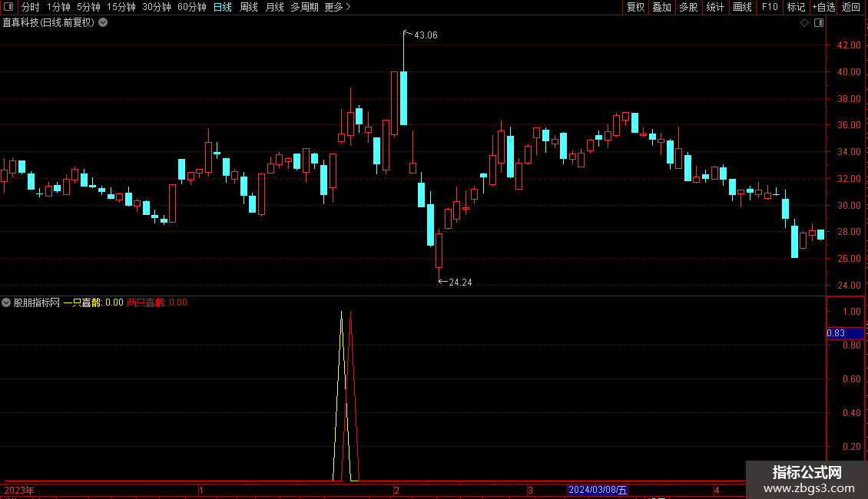Screen dimensions: 868x499
Task: Switch to the 日线 daily chart
Action: click(223, 7)
